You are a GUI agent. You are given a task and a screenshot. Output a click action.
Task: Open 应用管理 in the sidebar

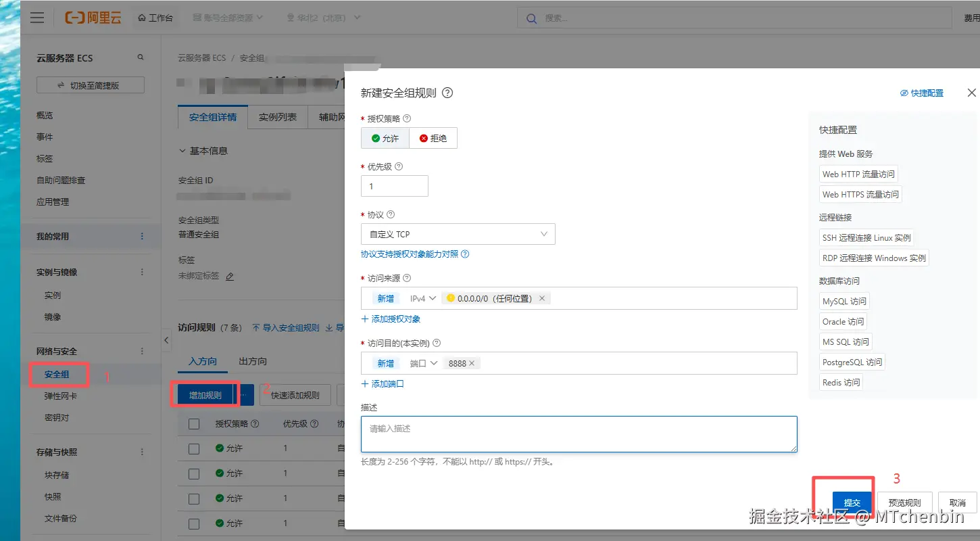tap(53, 202)
